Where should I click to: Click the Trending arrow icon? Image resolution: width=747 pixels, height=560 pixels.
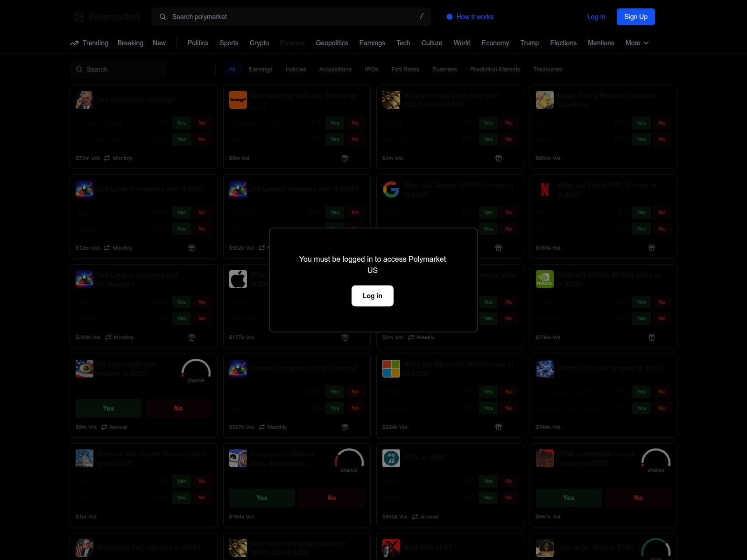[x=74, y=43]
